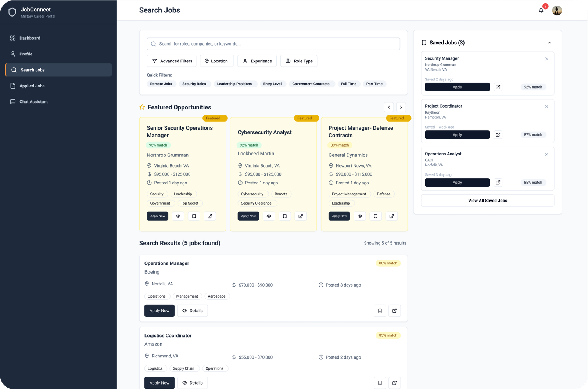Open external link for saved Project Coordinator
588x389 pixels.
pos(498,135)
